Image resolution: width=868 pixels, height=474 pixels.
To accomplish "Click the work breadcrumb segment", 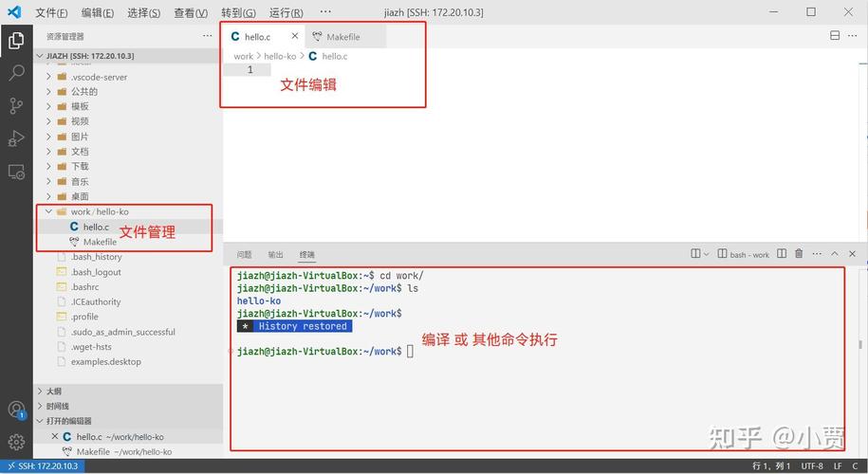I will point(243,57).
